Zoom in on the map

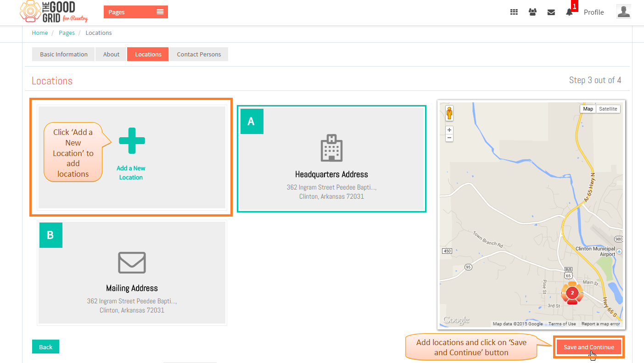449,130
